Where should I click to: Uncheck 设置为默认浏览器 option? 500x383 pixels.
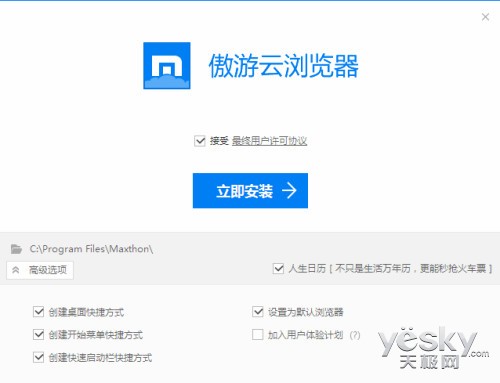[x=258, y=312]
